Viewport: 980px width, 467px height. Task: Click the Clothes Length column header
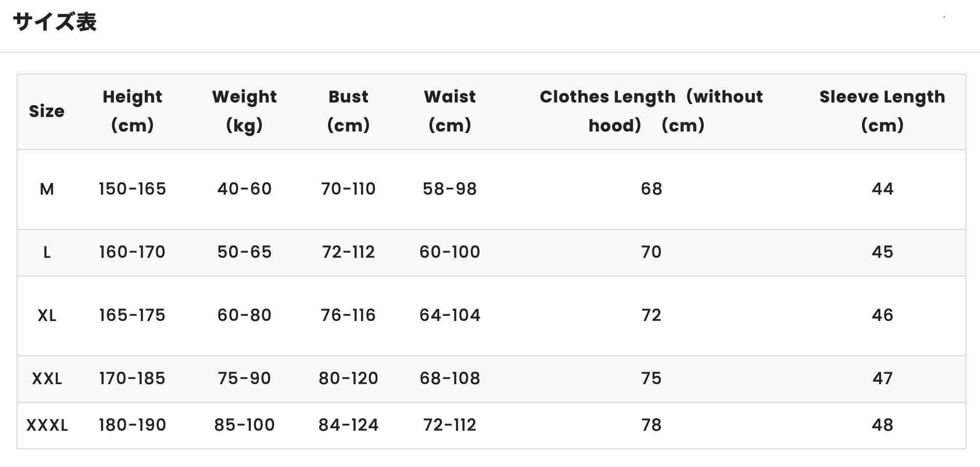(x=651, y=111)
